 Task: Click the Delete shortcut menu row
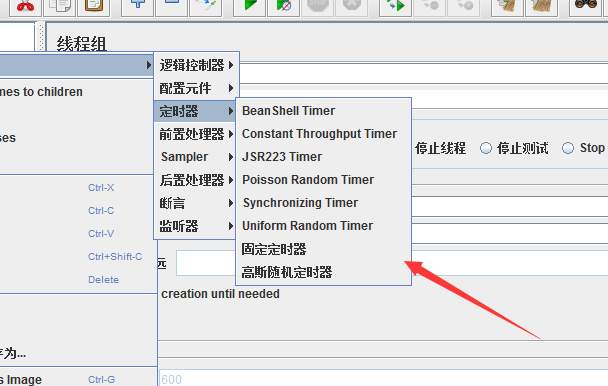click(x=77, y=280)
